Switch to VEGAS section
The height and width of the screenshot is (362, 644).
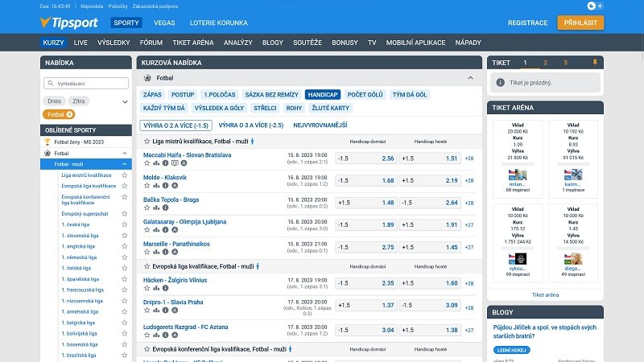tap(164, 23)
